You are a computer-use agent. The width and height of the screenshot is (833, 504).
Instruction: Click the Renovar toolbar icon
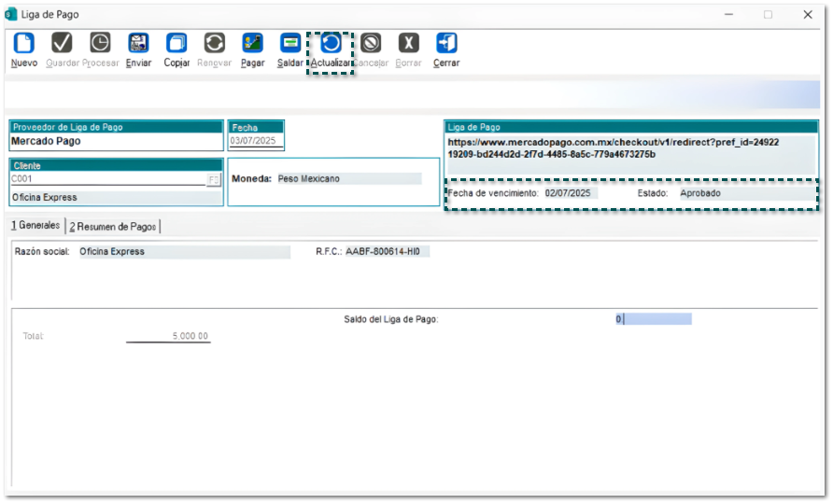215,44
